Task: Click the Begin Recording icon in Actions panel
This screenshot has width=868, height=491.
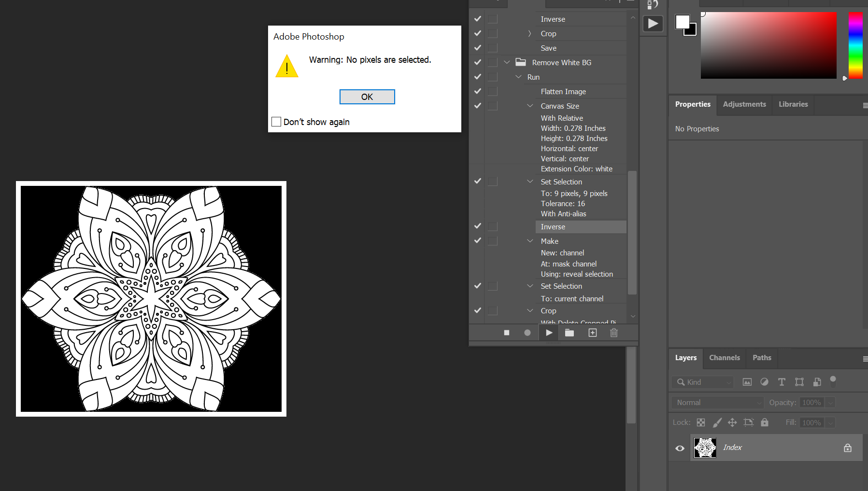Action: (x=527, y=333)
